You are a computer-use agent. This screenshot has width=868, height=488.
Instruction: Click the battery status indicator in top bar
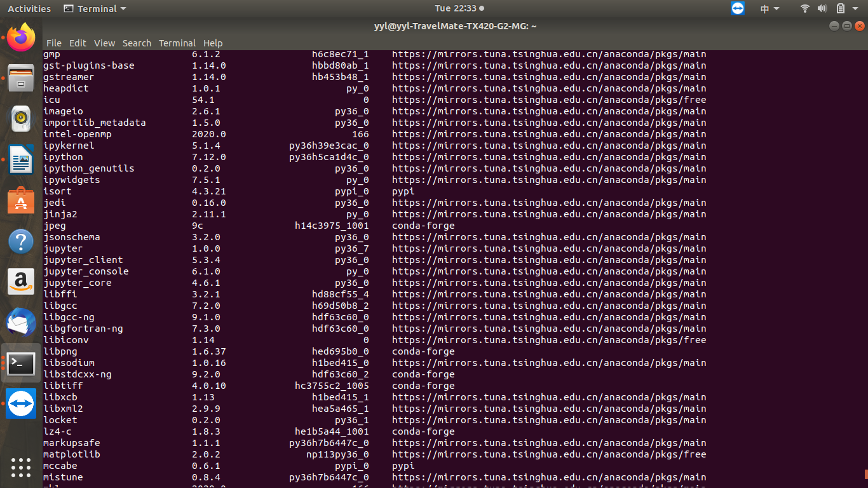coord(840,8)
